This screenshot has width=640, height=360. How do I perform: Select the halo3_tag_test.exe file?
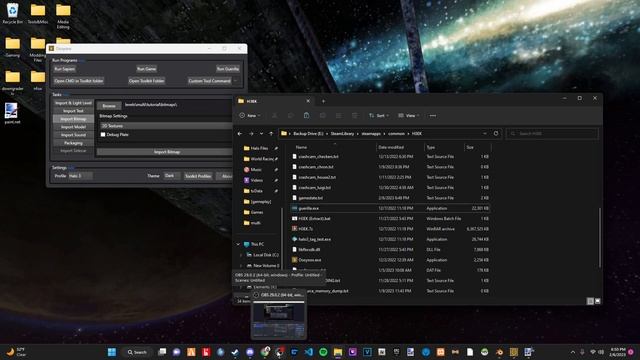[x=391, y=239]
